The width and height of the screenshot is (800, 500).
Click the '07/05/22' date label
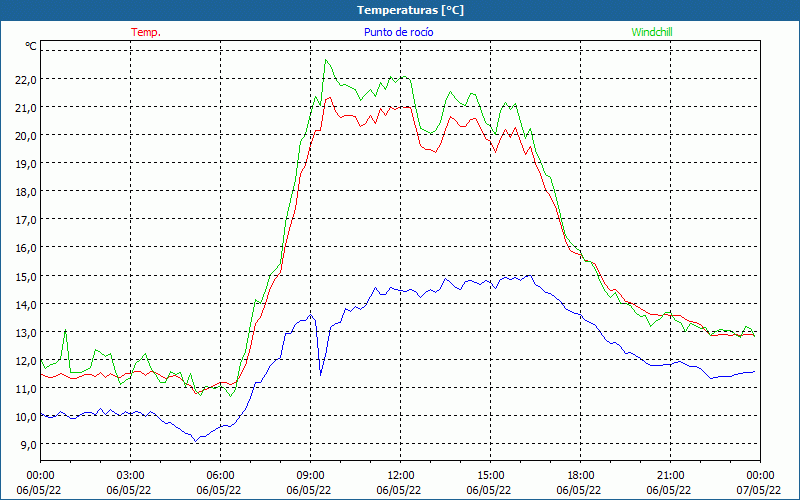pos(759,490)
